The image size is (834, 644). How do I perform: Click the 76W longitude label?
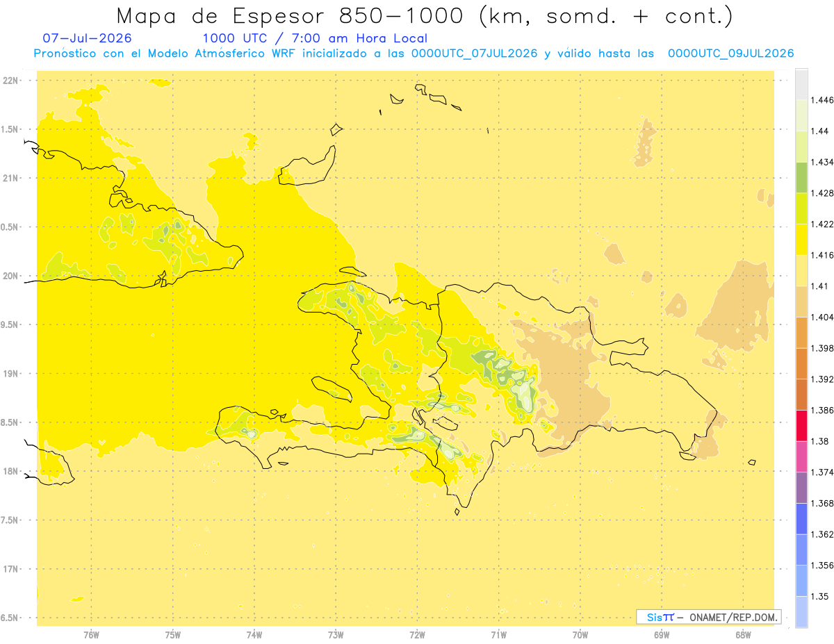tap(91, 635)
